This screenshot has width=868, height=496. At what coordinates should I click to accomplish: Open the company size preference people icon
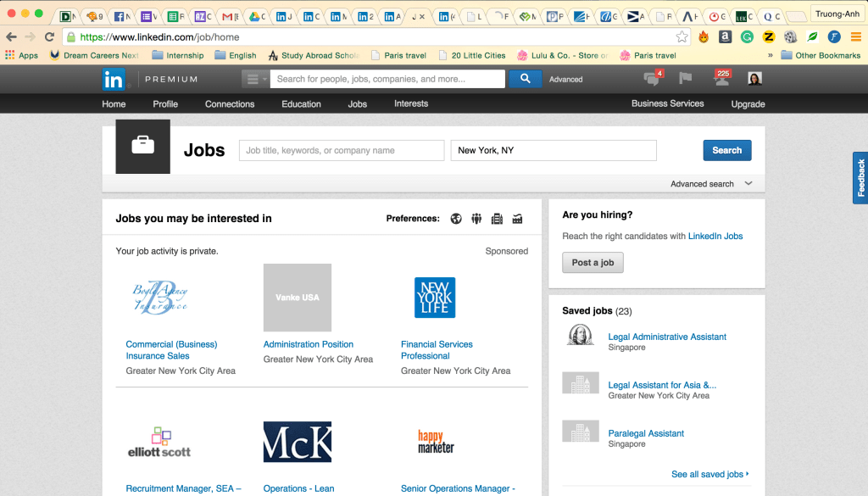[x=476, y=219]
